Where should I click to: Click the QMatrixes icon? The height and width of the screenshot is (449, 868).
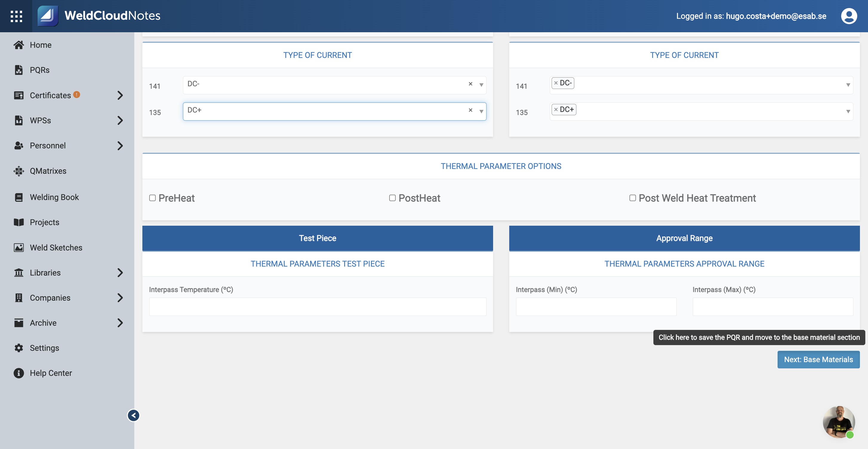pos(19,171)
